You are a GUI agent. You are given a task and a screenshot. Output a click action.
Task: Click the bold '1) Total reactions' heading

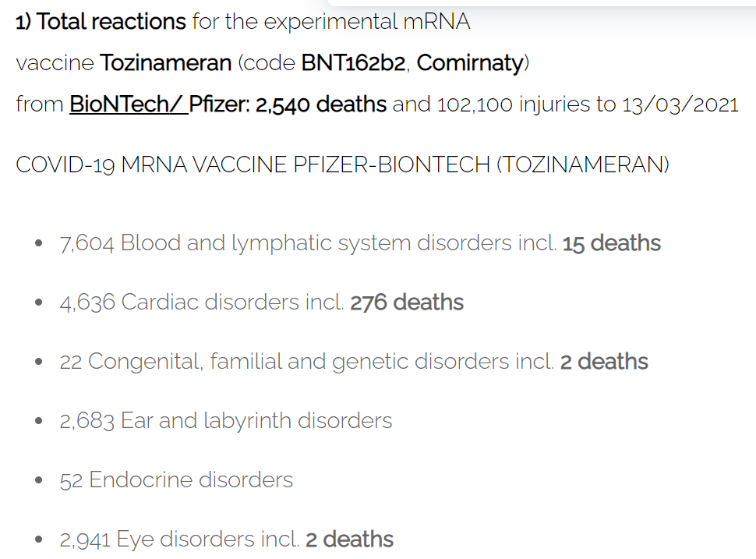click(101, 22)
